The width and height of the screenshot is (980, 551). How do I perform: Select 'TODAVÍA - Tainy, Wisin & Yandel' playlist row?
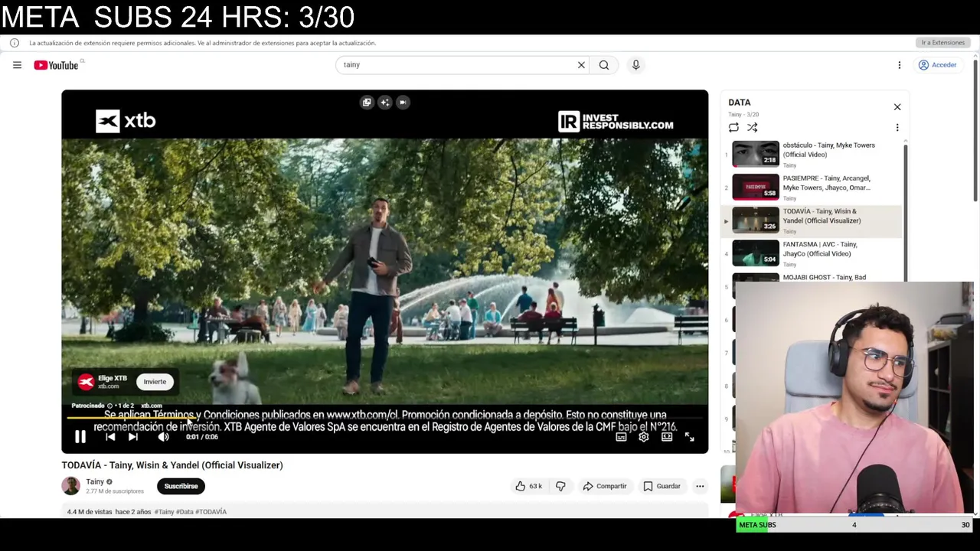(x=812, y=220)
